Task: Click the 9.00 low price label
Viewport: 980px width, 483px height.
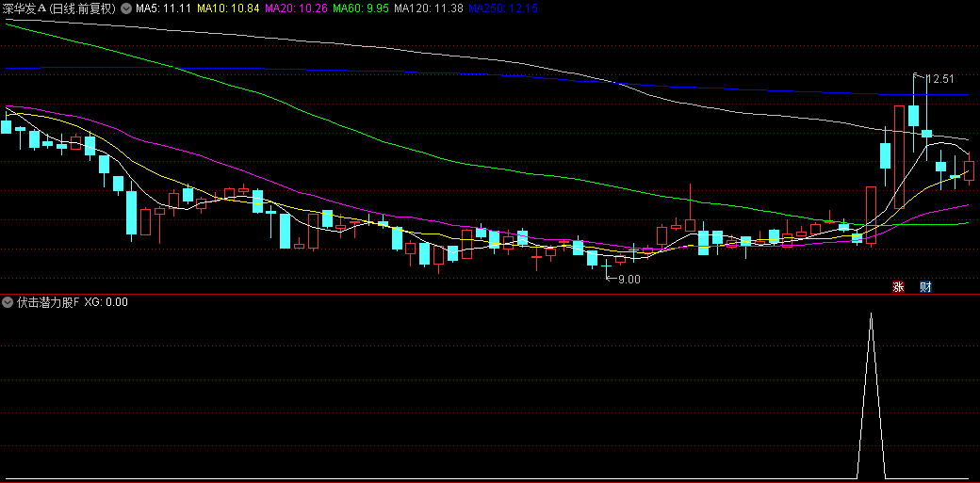Action: pos(629,280)
